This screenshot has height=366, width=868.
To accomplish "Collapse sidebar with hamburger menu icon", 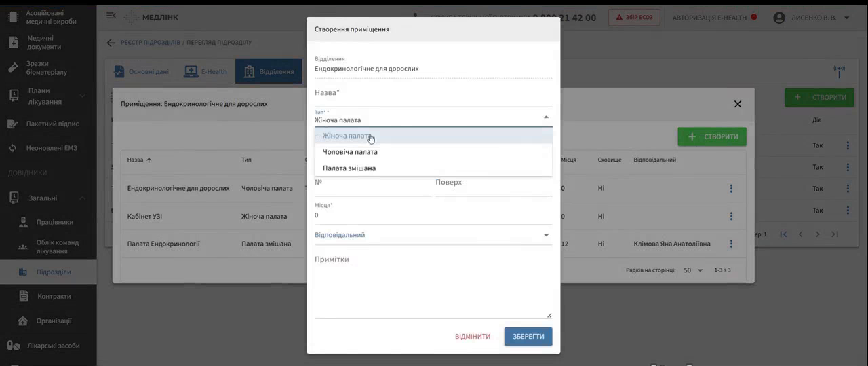I will tap(111, 16).
